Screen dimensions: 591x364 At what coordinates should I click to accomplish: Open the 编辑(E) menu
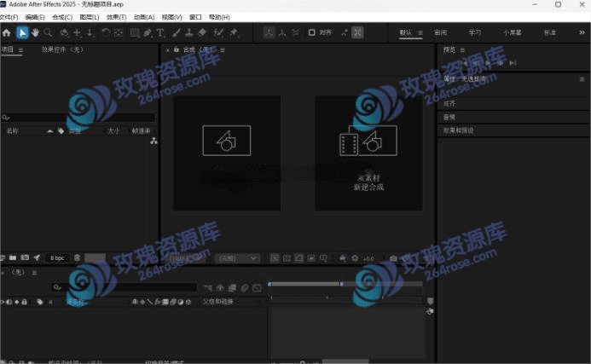click(x=35, y=17)
